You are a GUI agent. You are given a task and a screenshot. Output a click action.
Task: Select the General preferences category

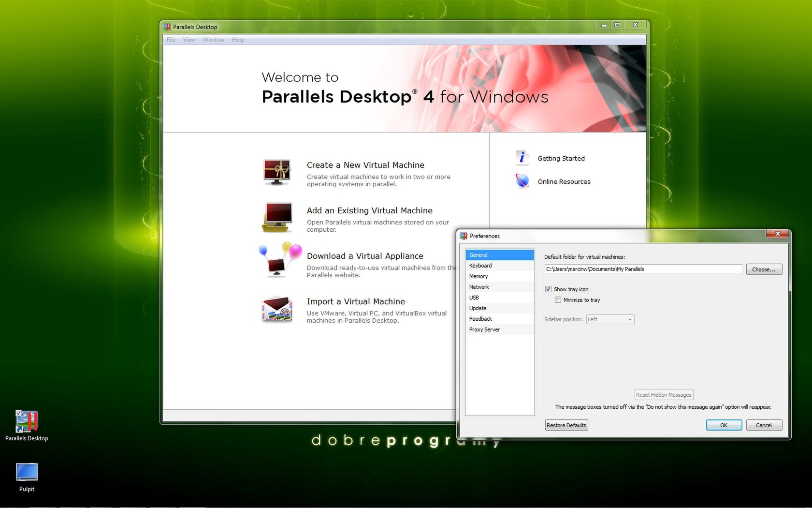(x=500, y=255)
